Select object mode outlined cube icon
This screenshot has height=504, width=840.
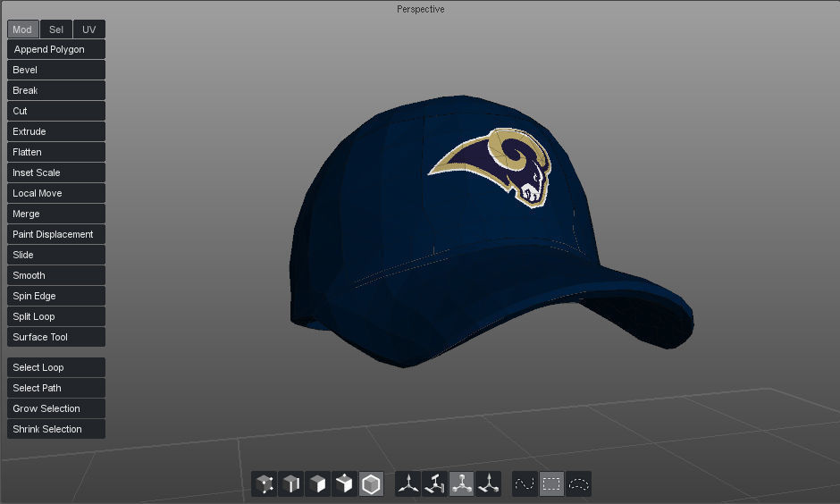point(371,483)
